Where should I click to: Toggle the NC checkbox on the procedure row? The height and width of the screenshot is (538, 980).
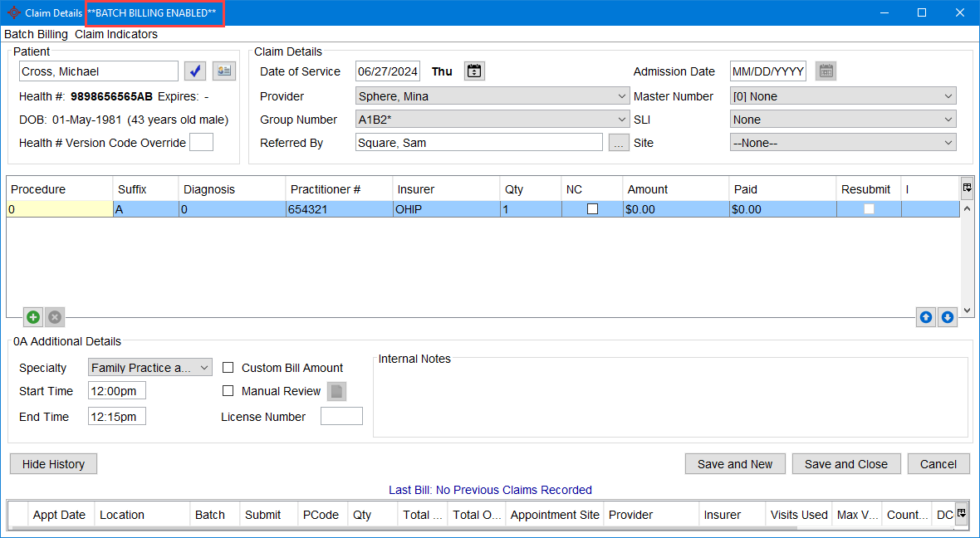click(593, 208)
